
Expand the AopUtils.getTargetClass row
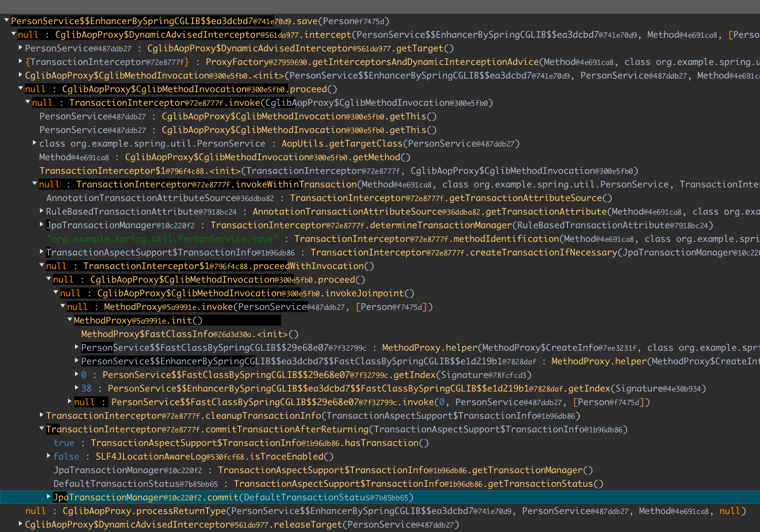35,142
